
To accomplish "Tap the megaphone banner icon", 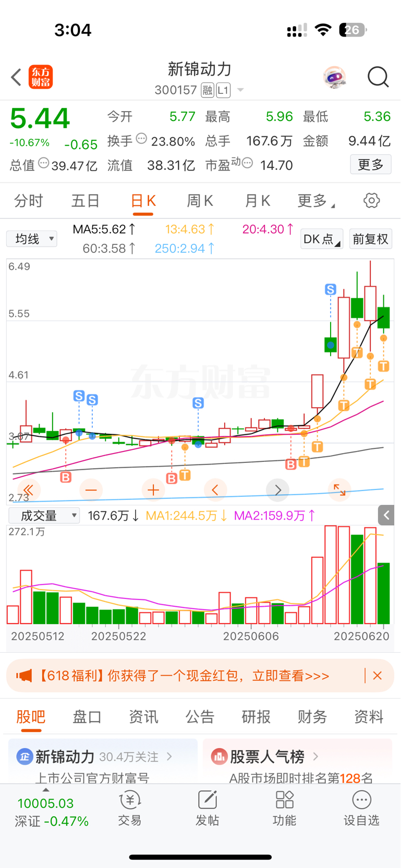I will tap(24, 676).
